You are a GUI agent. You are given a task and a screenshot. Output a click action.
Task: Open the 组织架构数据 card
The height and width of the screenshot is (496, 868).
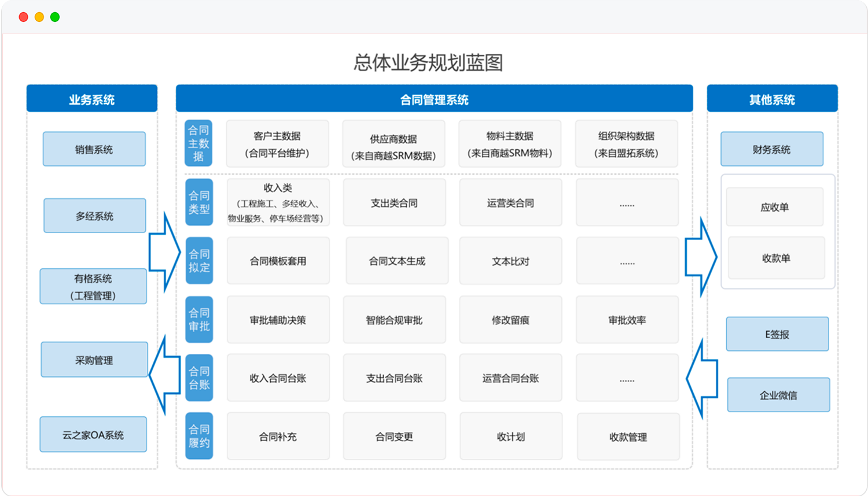click(627, 144)
